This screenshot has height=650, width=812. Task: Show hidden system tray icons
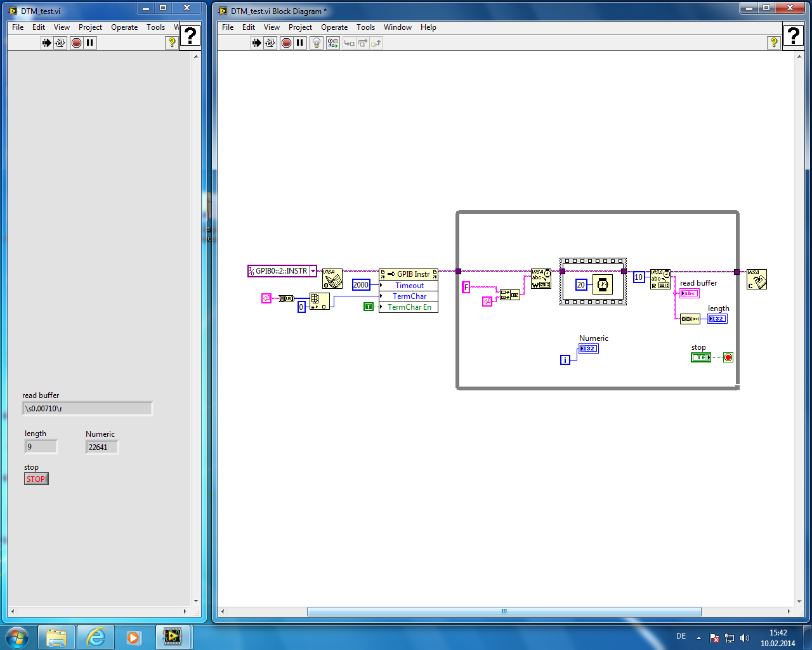click(x=698, y=638)
